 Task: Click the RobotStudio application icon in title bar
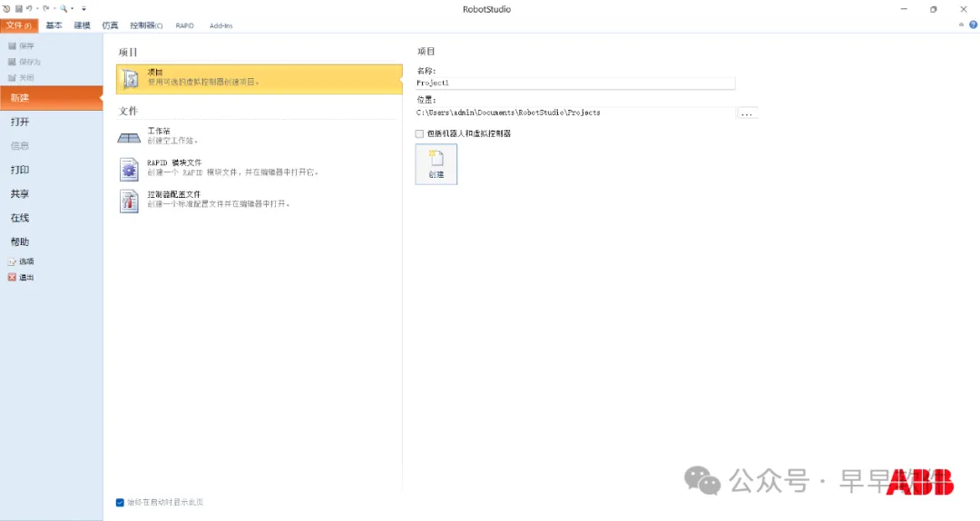click(x=6, y=9)
